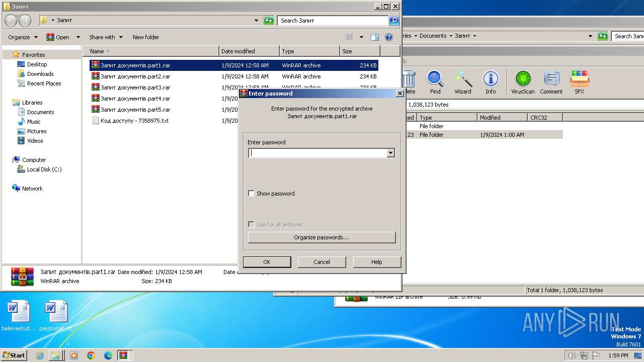Click OK in the Enter password dialog

point(267,262)
